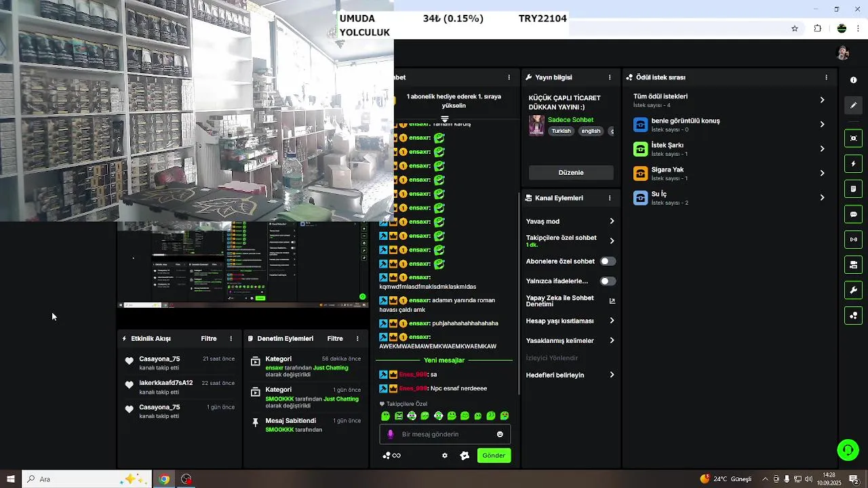This screenshot has width=868, height=488.
Task: Click lakerkkaafd7sA12 follow entry
Action: [x=179, y=387]
